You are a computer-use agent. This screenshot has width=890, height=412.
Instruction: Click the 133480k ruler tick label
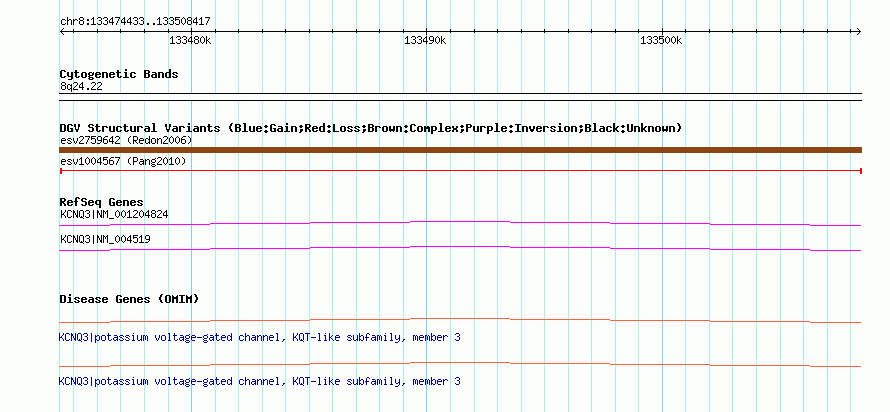point(190,41)
